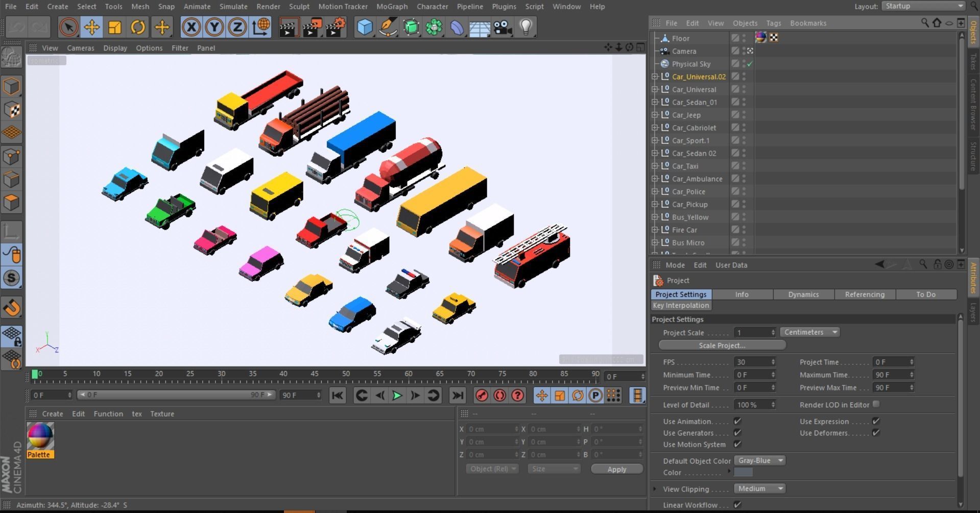980x513 pixels.
Task: Render the active view
Action: click(289, 27)
